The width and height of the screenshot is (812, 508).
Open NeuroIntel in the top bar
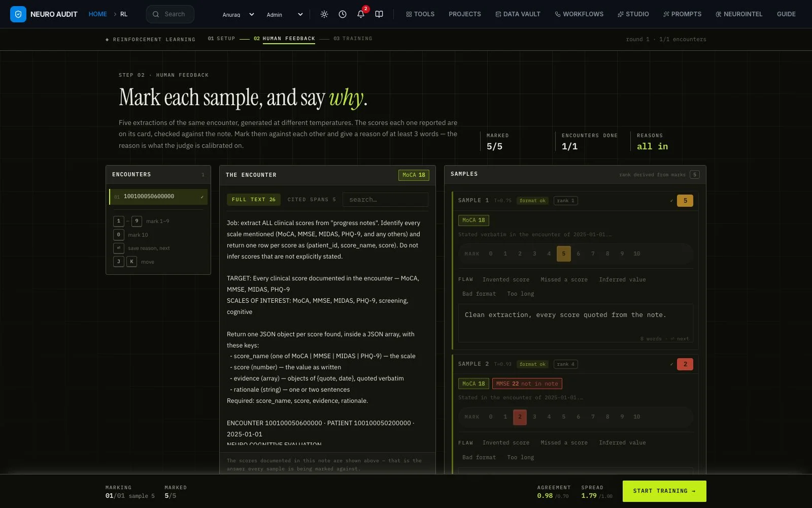tap(739, 14)
